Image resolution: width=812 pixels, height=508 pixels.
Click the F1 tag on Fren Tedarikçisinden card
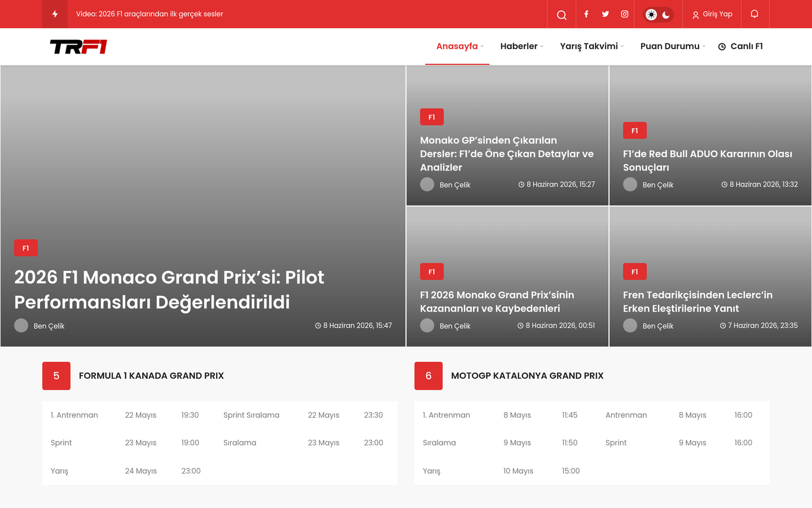tap(635, 271)
